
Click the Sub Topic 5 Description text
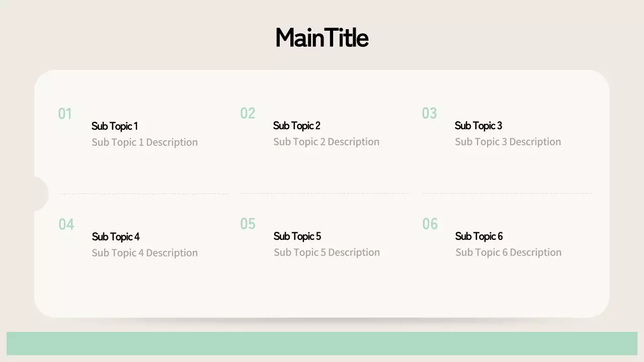327,252
